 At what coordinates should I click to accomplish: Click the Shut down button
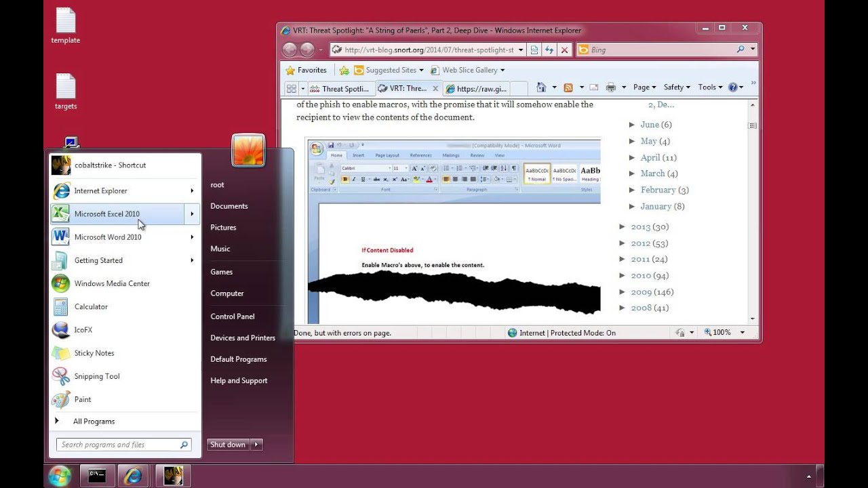pos(228,445)
